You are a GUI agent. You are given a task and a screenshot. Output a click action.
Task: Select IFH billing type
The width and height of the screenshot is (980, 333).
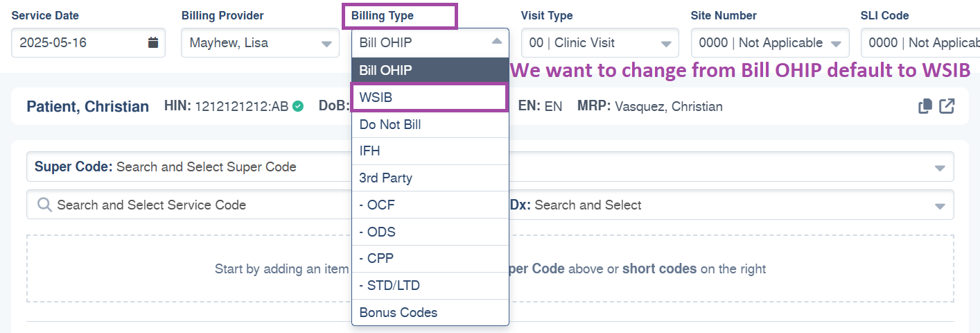coord(430,151)
